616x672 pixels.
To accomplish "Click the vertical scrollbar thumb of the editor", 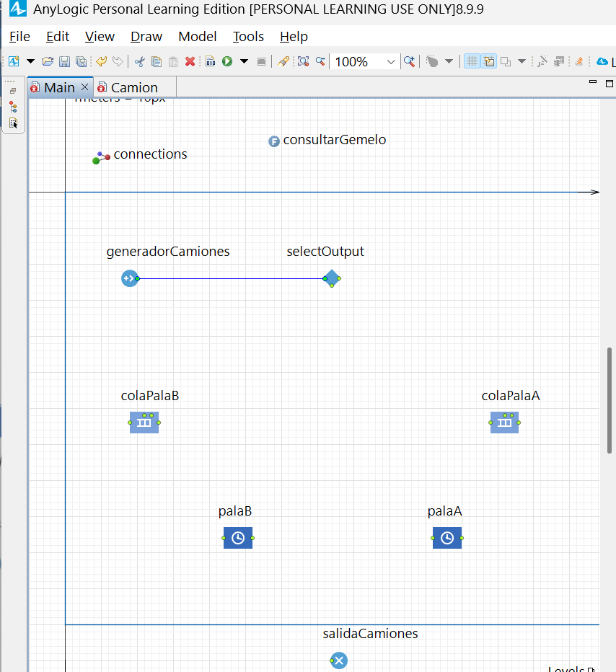I will (x=610, y=400).
